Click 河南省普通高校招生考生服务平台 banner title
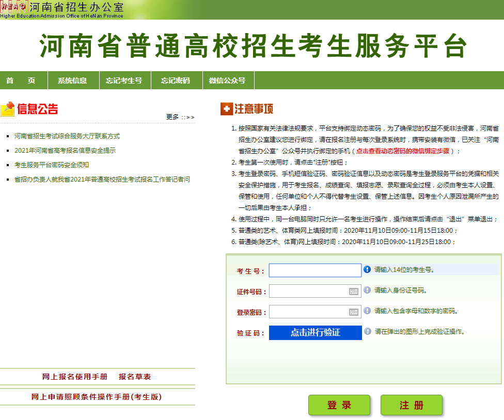The width and height of the screenshot is (504, 420). tap(253, 45)
